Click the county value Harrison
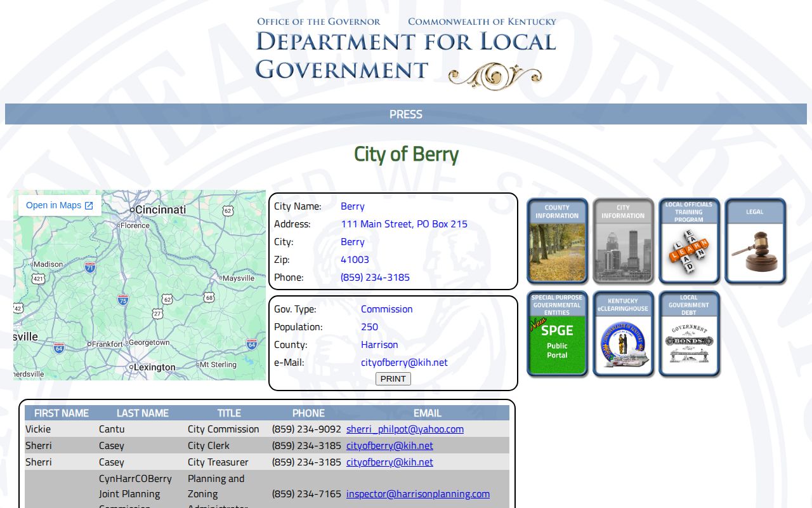Viewport: 812px width, 508px height. 379,345
